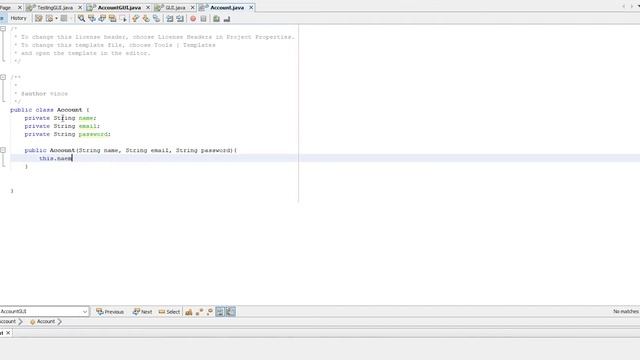Screen dimensions: 640x360
Task: Close the AccountGUI.java tab
Action: (148, 7)
